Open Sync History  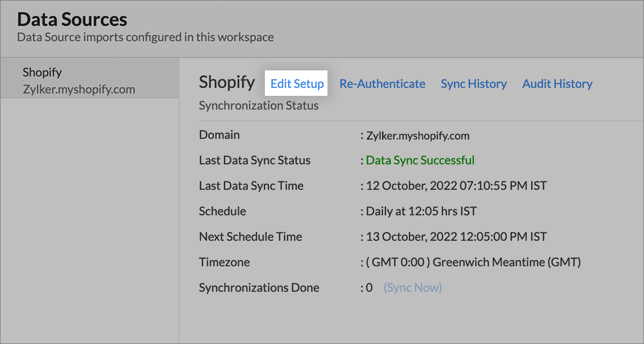(x=473, y=84)
